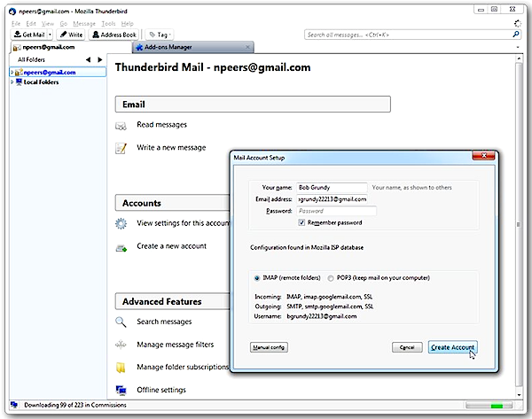Click the Write a new message icon
The image size is (532, 419).
pos(121,148)
